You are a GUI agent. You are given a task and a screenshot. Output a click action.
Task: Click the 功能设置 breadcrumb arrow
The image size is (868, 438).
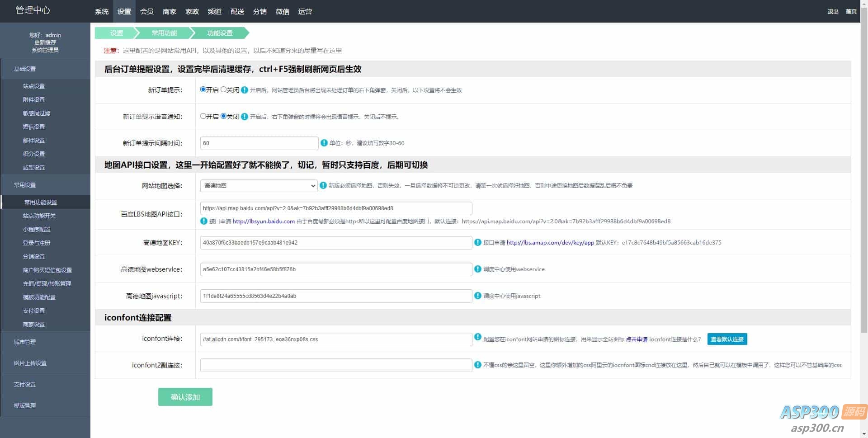[x=219, y=33]
